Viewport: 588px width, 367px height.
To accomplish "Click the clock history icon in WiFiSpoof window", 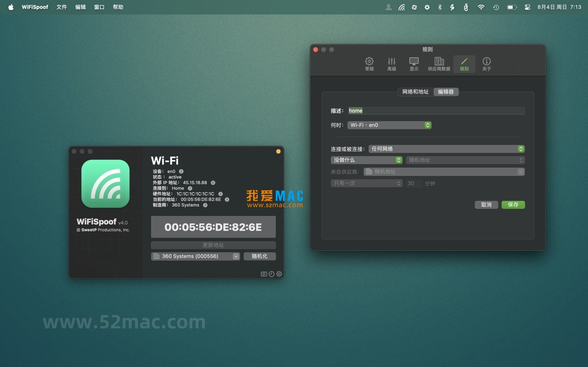I will click(272, 274).
